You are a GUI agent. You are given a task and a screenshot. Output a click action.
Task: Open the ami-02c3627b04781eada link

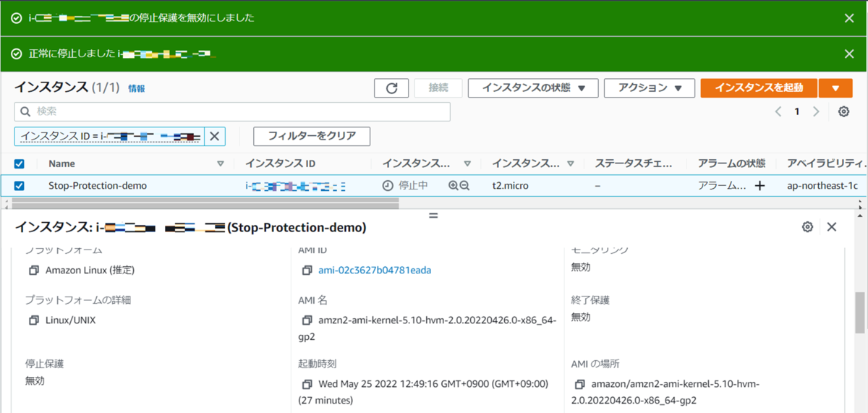pyautogui.click(x=375, y=271)
